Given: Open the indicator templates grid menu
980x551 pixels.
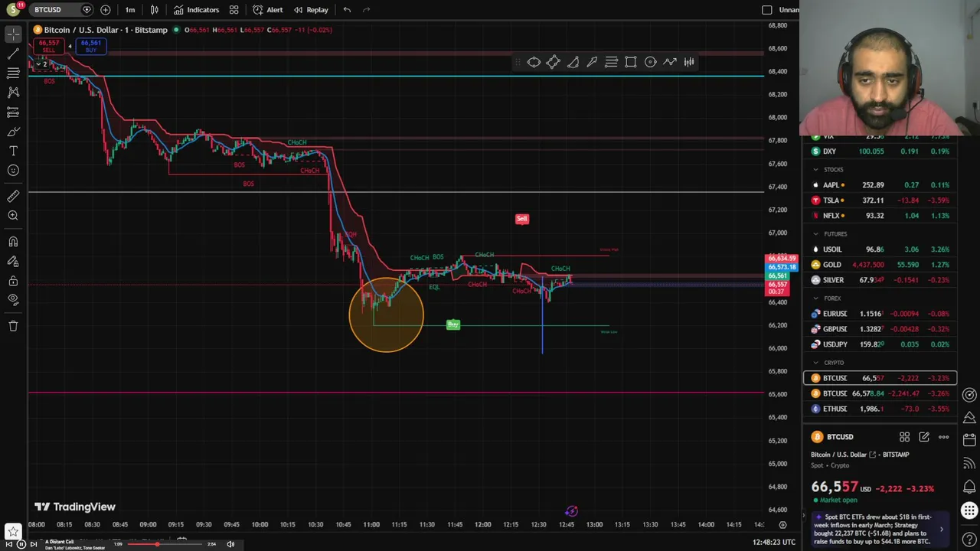Looking at the screenshot, I should (234, 10).
